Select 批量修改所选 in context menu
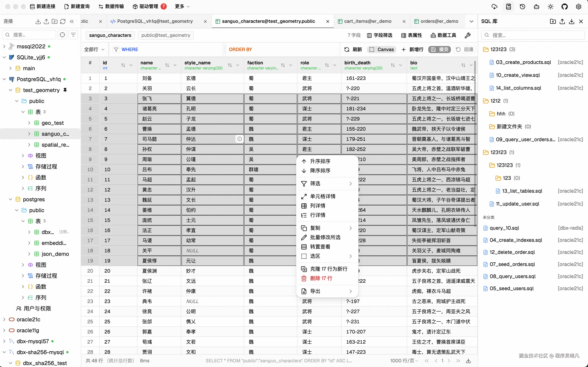 pyautogui.click(x=327, y=237)
